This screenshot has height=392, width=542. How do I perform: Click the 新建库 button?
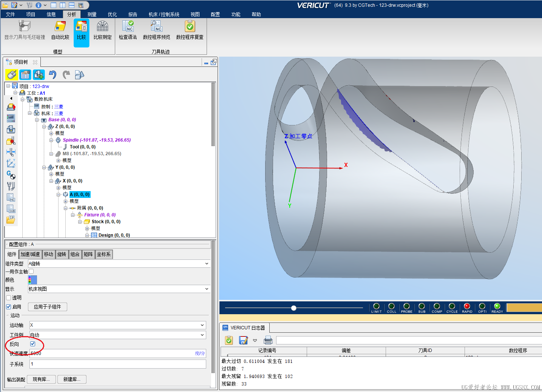pos(72,380)
